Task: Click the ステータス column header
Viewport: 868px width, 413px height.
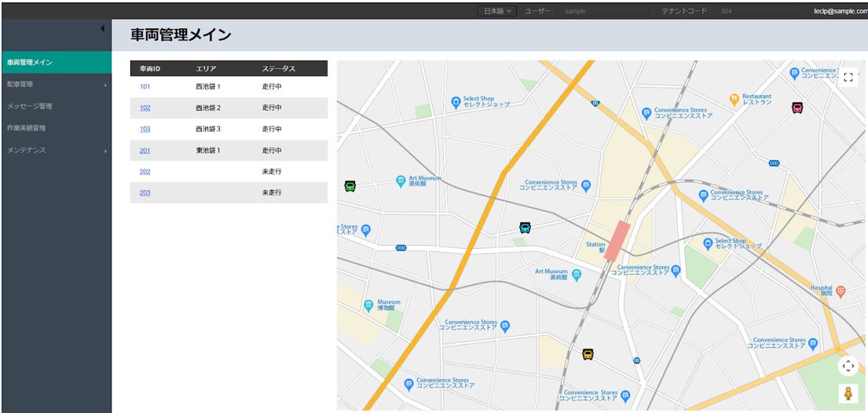Action: coord(278,68)
